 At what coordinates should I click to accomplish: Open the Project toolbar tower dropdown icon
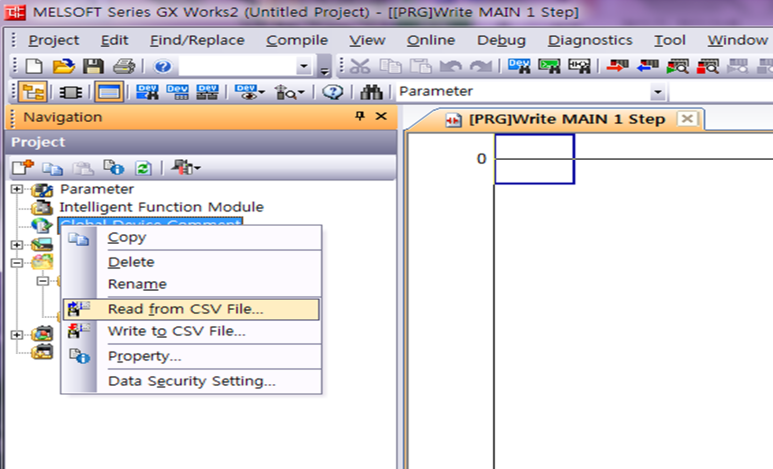[x=185, y=168]
